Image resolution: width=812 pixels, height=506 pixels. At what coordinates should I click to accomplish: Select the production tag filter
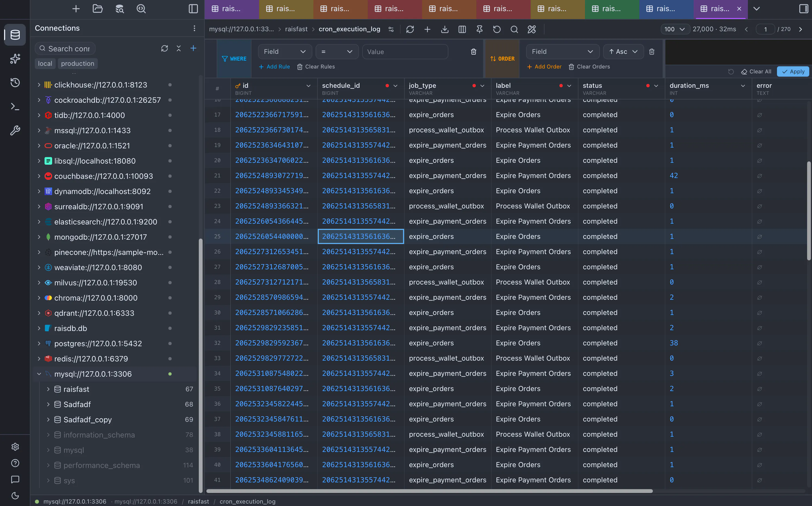(x=78, y=64)
